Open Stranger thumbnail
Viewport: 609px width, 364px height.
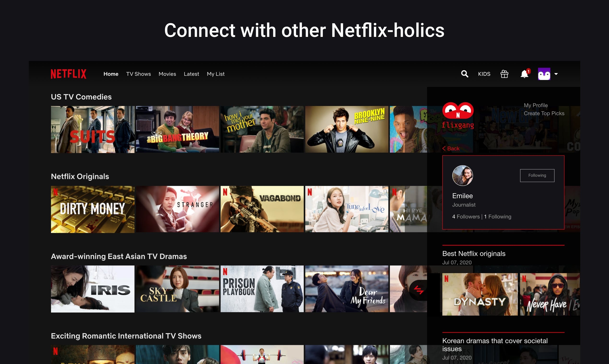click(x=177, y=209)
